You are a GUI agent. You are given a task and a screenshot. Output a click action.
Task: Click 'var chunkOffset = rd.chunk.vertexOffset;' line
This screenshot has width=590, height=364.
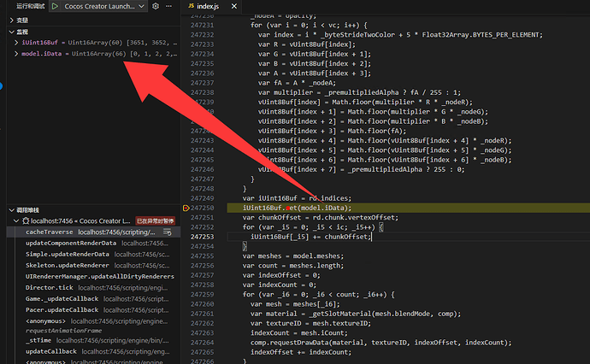(320, 217)
